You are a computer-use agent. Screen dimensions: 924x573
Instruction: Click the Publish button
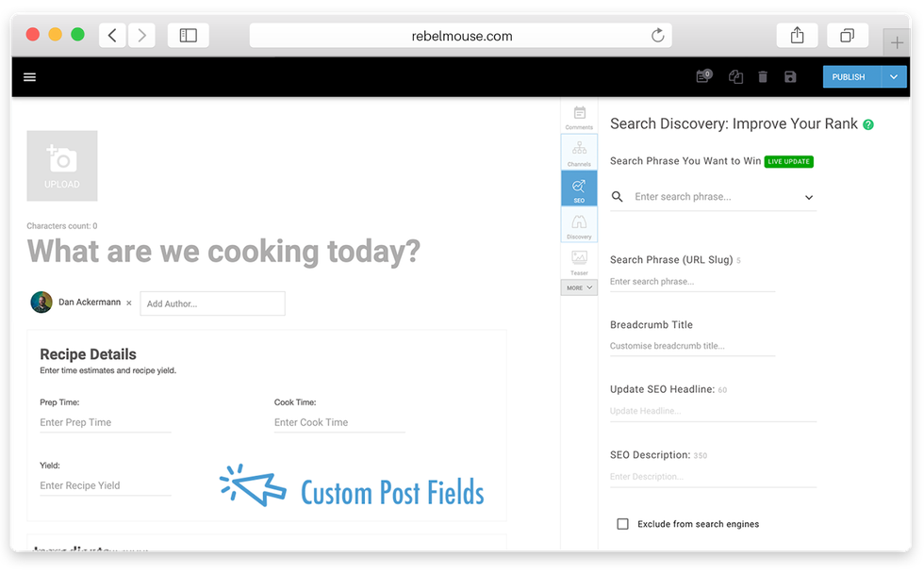[x=850, y=77]
